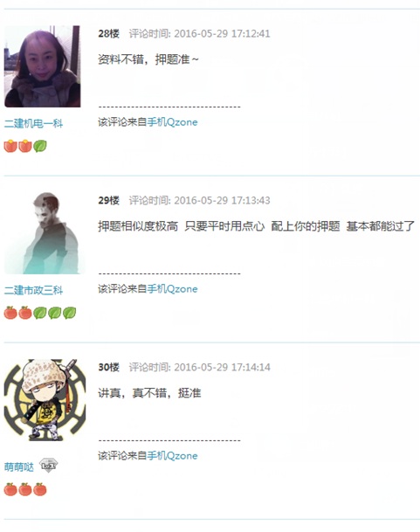The height and width of the screenshot is (532, 420).
Task: Click first red flower icon under 萌萌哒
Action: [10, 489]
